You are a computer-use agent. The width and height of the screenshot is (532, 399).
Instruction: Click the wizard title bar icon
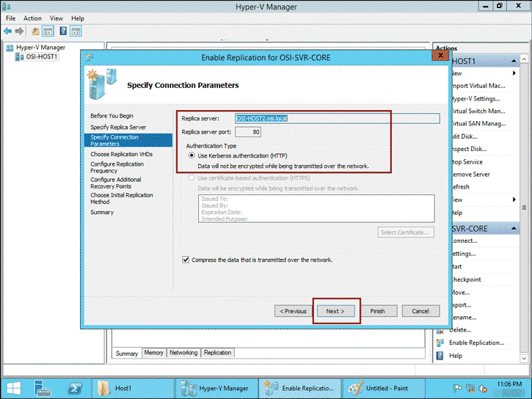[90, 57]
